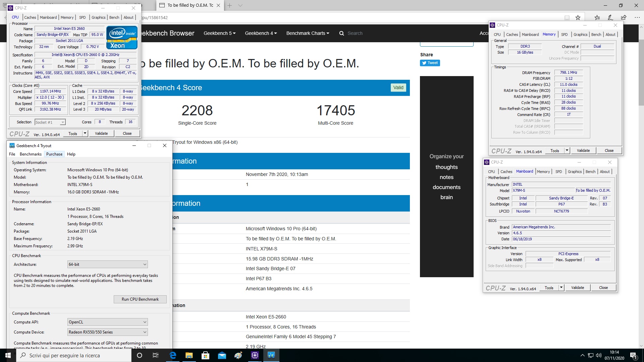Click the Share icon in Edge toolbar
Viewport: 644px width, 362px height.
[x=624, y=17]
